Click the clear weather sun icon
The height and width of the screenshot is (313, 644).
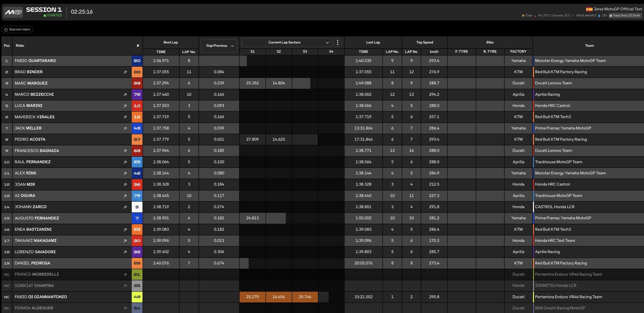pyautogui.click(x=523, y=15)
